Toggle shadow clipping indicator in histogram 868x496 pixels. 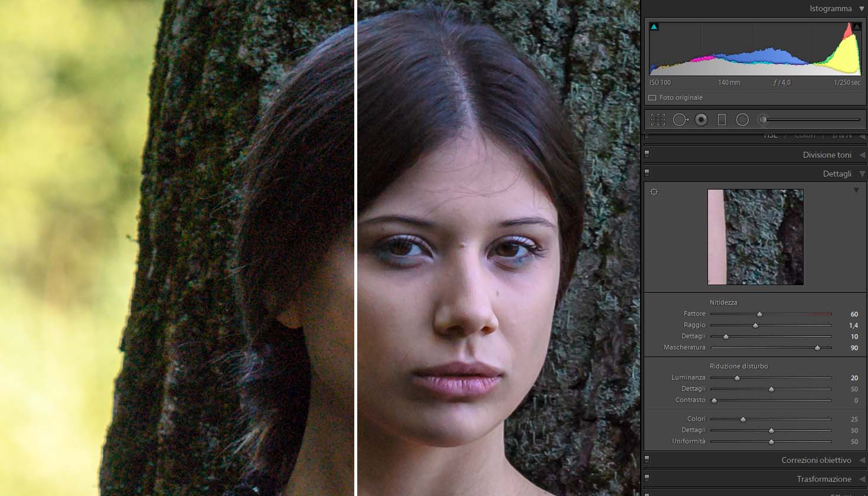[x=654, y=27]
